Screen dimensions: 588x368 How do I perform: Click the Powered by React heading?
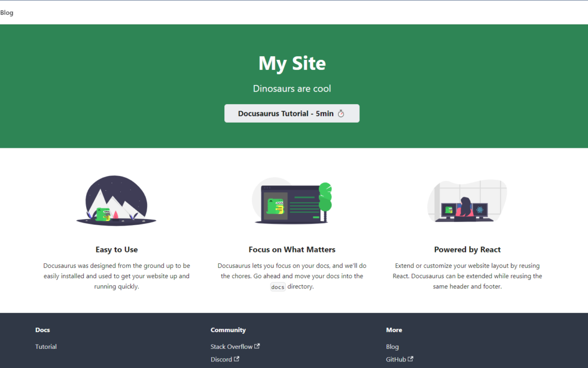point(467,250)
